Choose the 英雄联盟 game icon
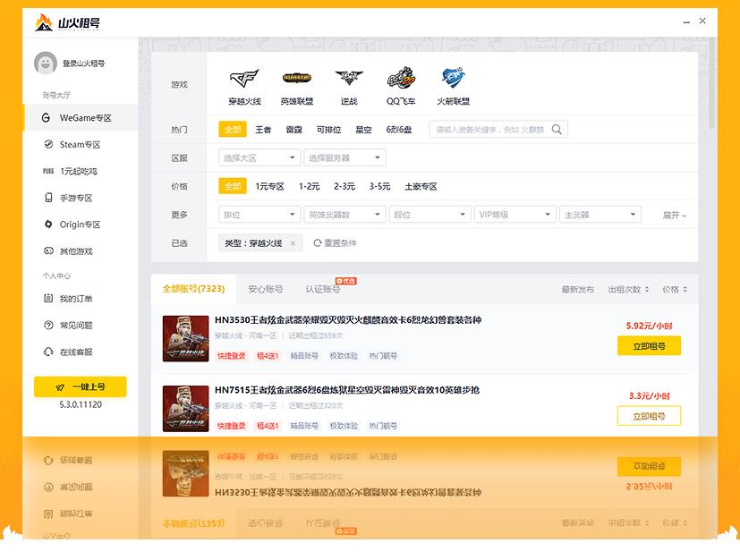The width and height of the screenshot is (740, 560). (296, 79)
